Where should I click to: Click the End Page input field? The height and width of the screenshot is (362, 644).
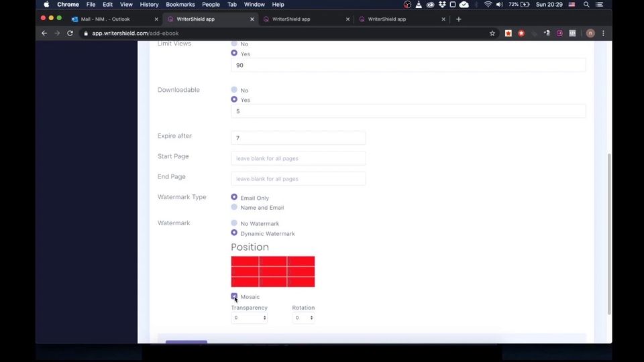pyautogui.click(x=298, y=178)
